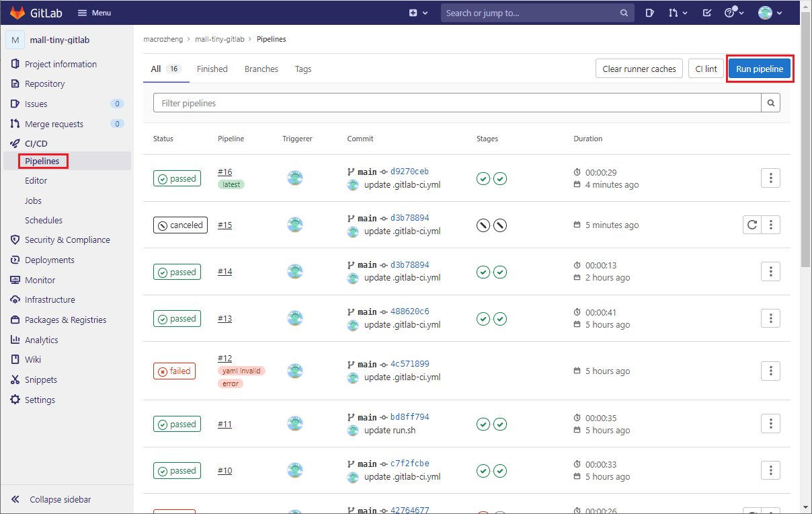Switch to the All pipelines tab

pyautogui.click(x=166, y=69)
